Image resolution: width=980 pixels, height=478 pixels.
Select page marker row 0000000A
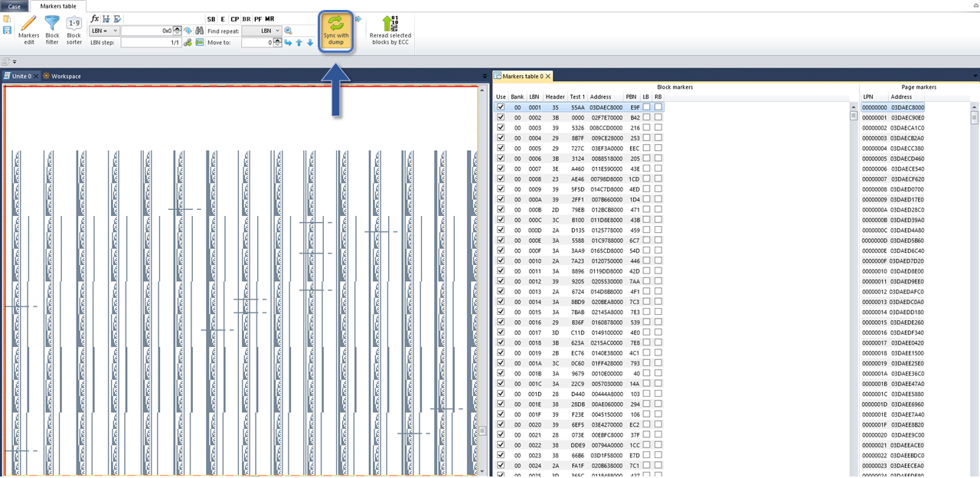893,210
